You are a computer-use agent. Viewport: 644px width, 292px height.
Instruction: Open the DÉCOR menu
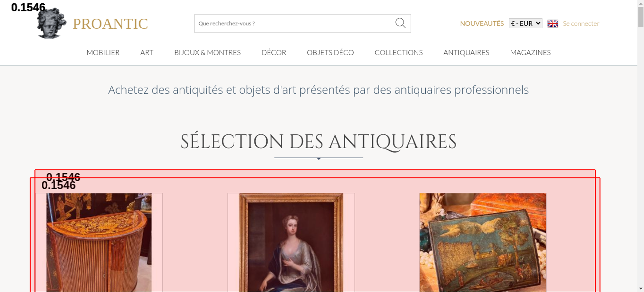point(274,52)
